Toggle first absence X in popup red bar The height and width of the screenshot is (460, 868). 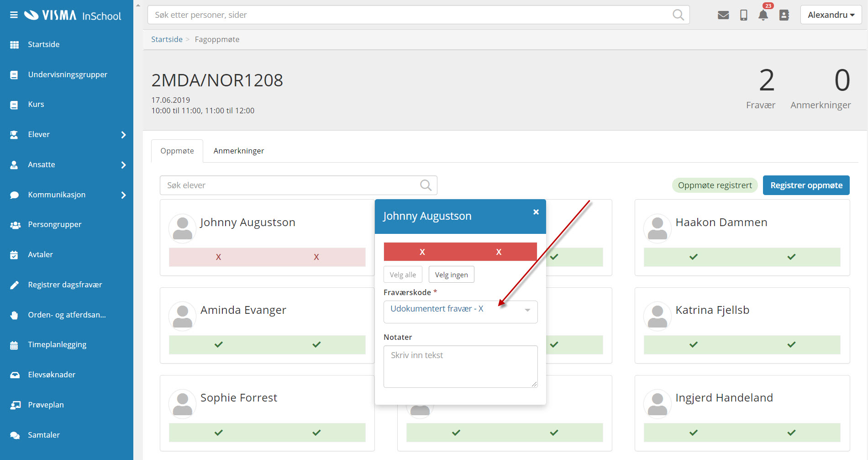422,252
